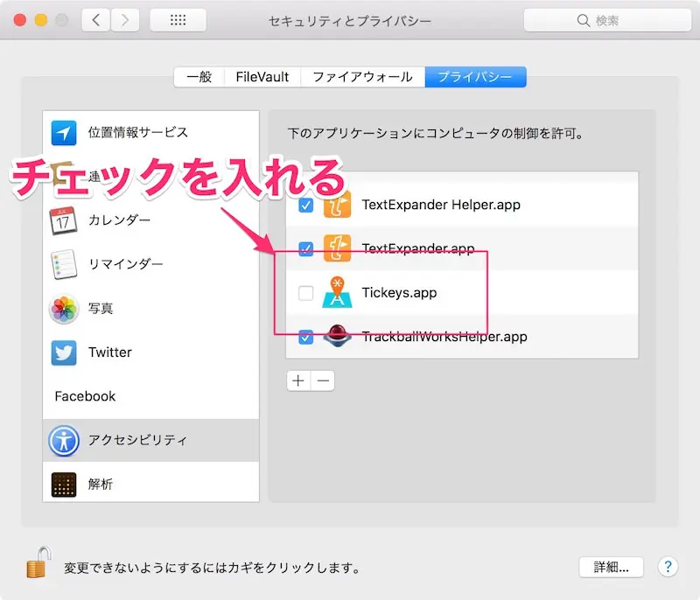The height and width of the screenshot is (600, 700).
Task: Switch to the 一般 tab
Action: [x=199, y=77]
